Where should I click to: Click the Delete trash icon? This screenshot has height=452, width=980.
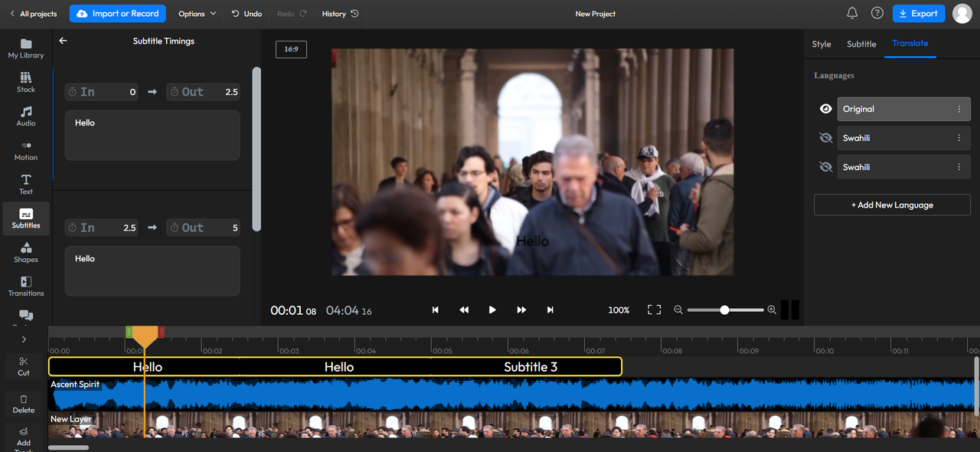click(24, 403)
